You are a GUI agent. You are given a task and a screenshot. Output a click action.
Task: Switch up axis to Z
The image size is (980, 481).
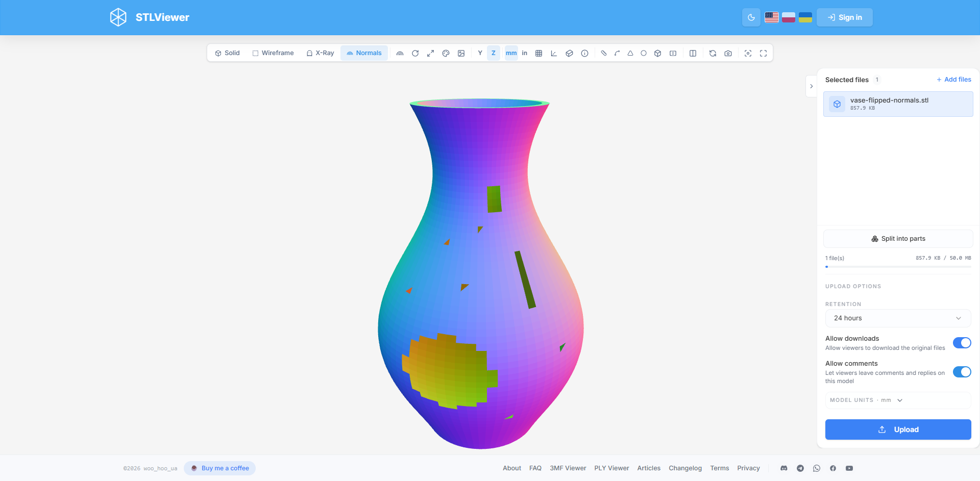click(x=494, y=53)
